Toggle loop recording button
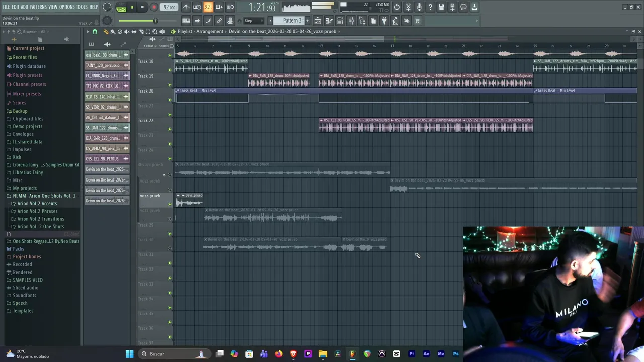 click(230, 7)
